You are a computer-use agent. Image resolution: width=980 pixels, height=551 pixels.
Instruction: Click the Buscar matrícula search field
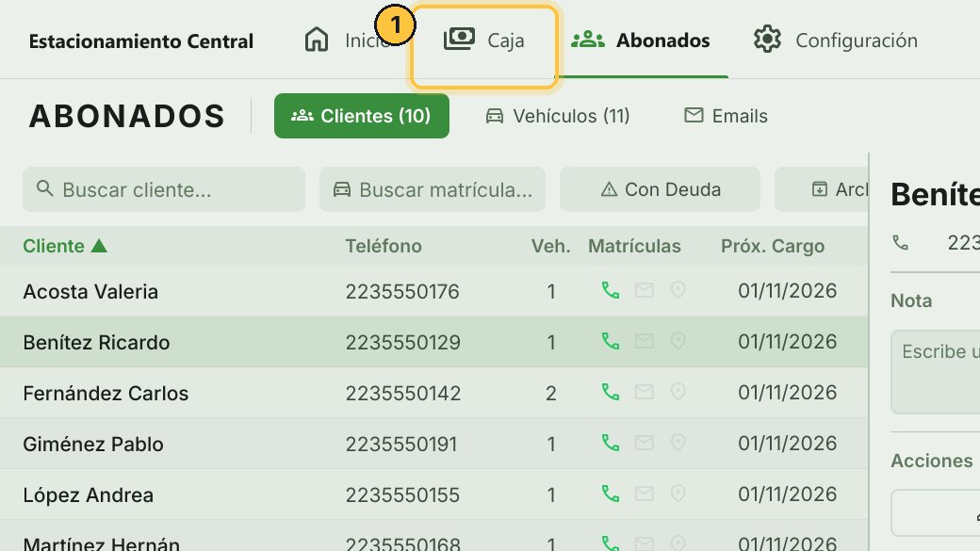pyautogui.click(x=433, y=189)
